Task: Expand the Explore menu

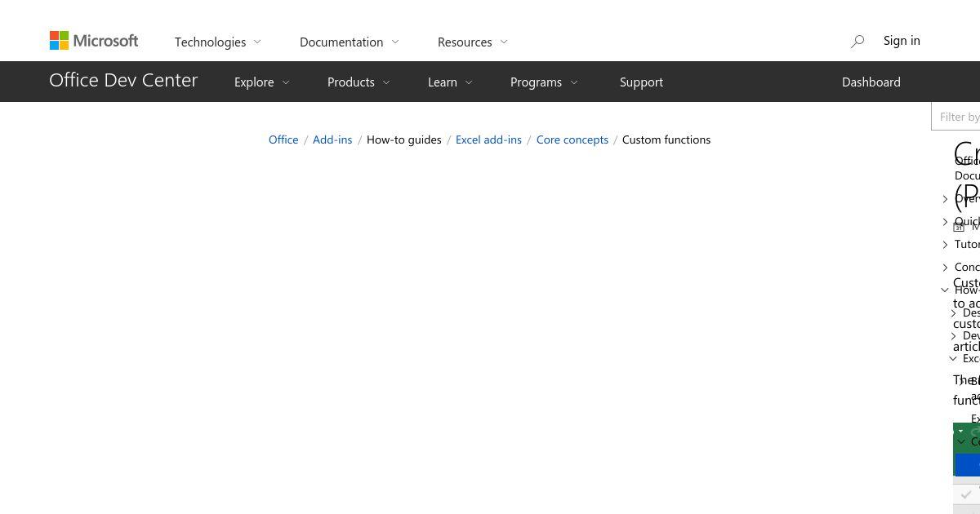Action: coord(262,82)
